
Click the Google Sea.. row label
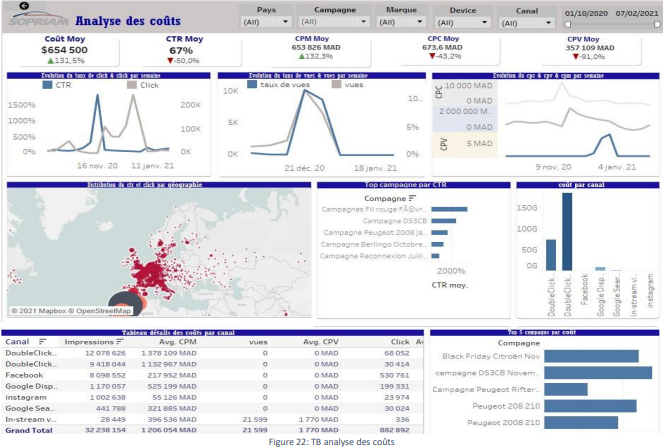[x=30, y=408]
